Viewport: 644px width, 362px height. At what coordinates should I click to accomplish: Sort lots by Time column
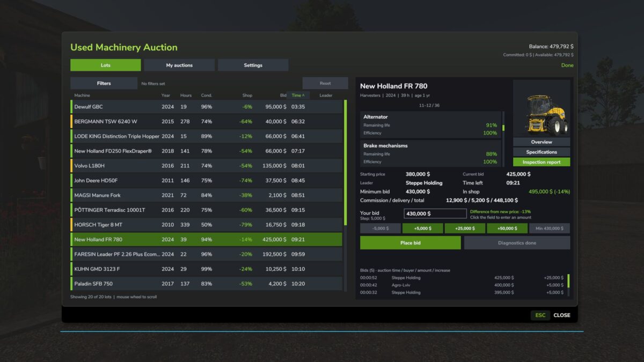(298, 95)
